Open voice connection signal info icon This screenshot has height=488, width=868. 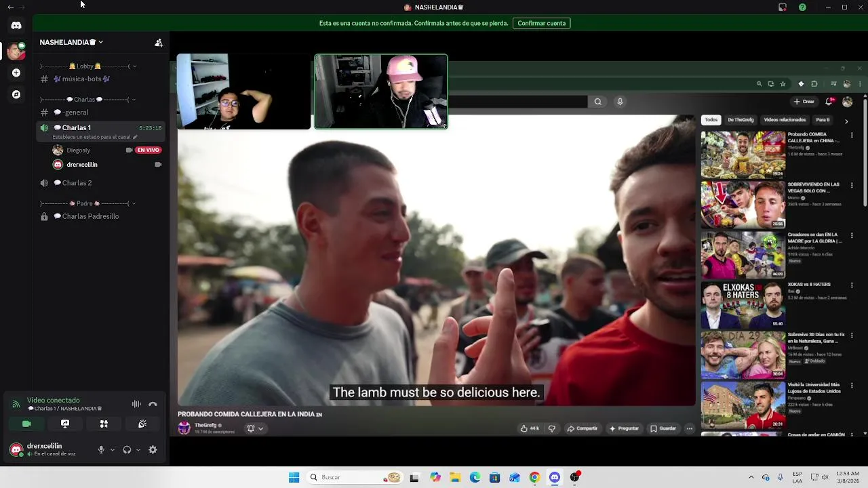(16, 404)
